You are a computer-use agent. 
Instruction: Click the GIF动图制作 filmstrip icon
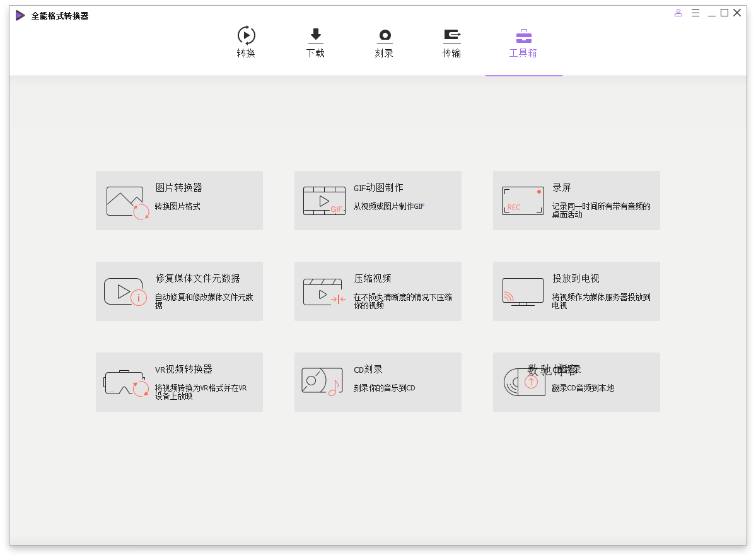pyautogui.click(x=325, y=201)
